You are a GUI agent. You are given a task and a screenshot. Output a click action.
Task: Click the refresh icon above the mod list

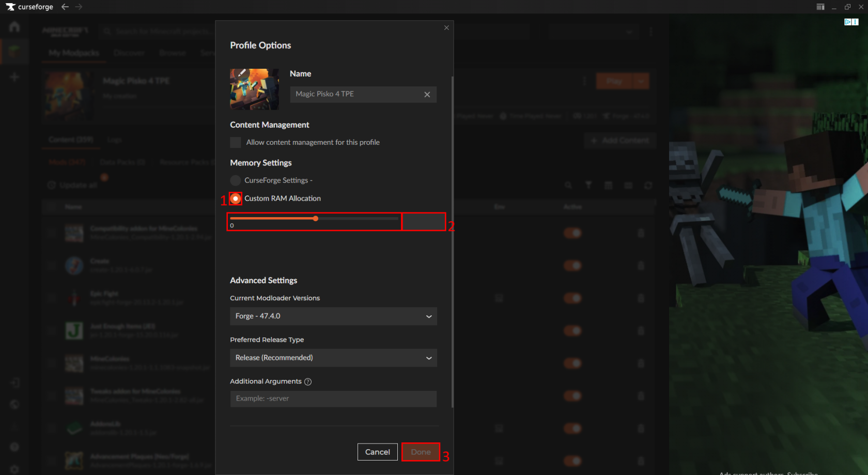click(x=648, y=185)
